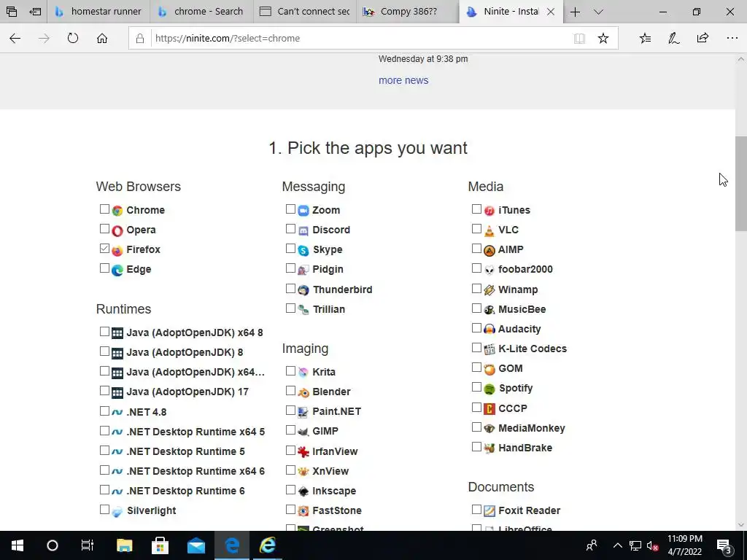Click the Zoom app icon
Viewport: 747px width, 560px height.
[303, 211]
